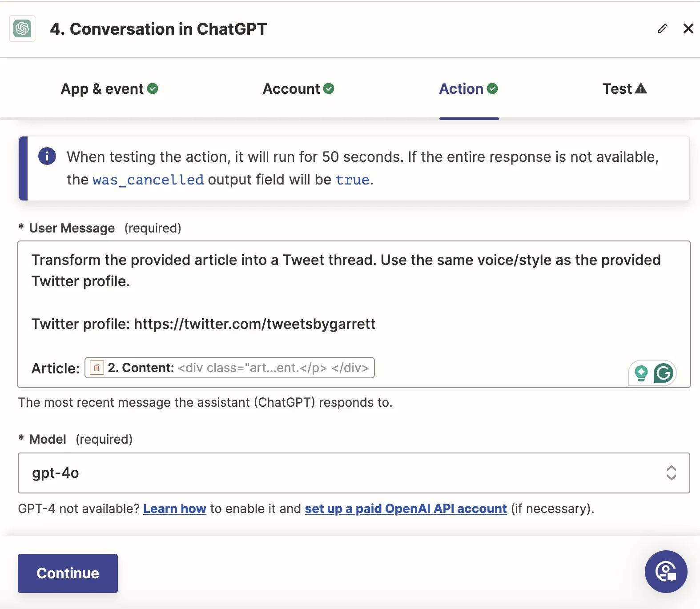Close the Conversation in ChatGPT panel
The height and width of the screenshot is (609, 700).
tap(688, 29)
